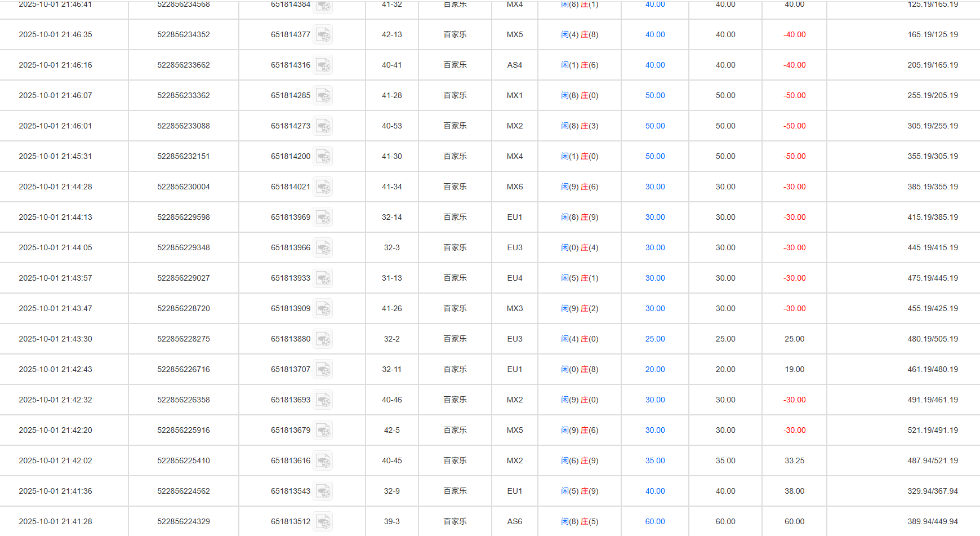This screenshot has width=980, height=536.
Task: View replay video of round 651813880
Action: click(x=323, y=339)
